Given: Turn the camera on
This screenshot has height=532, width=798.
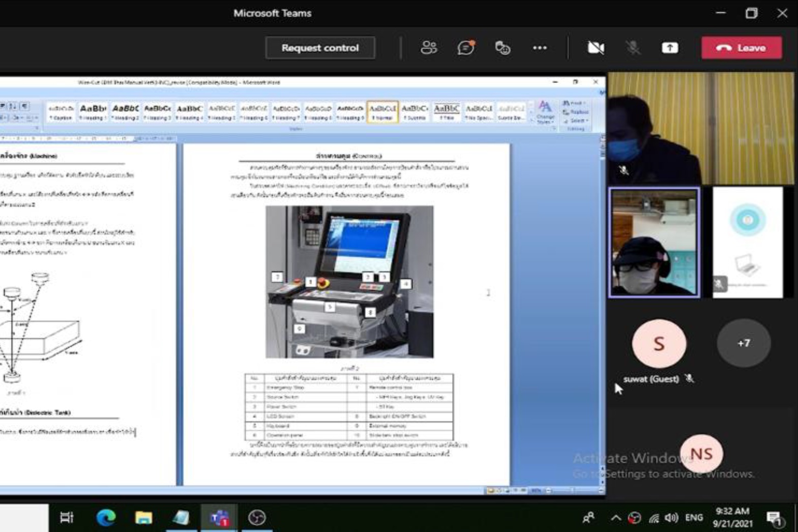Looking at the screenshot, I should click(596, 48).
